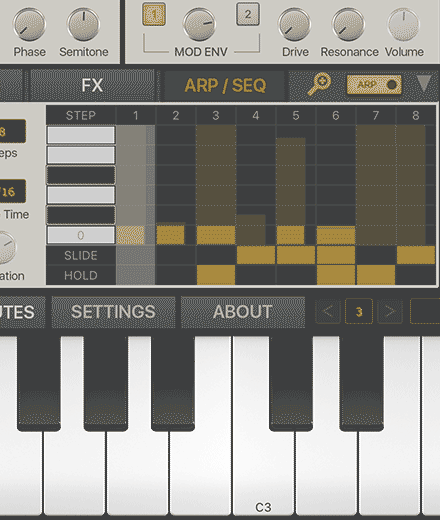Toggle SLIDE for step 5
The width and height of the screenshot is (440, 520).
pos(296,255)
